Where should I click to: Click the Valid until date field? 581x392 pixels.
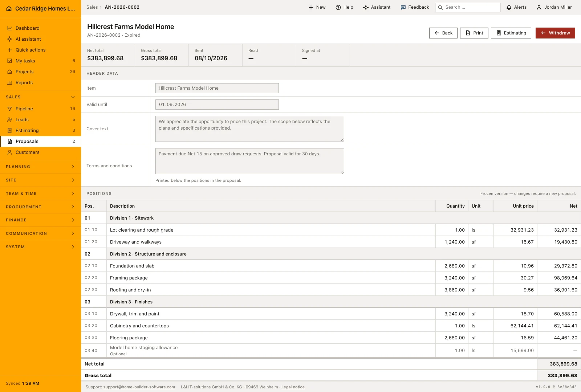(x=217, y=105)
